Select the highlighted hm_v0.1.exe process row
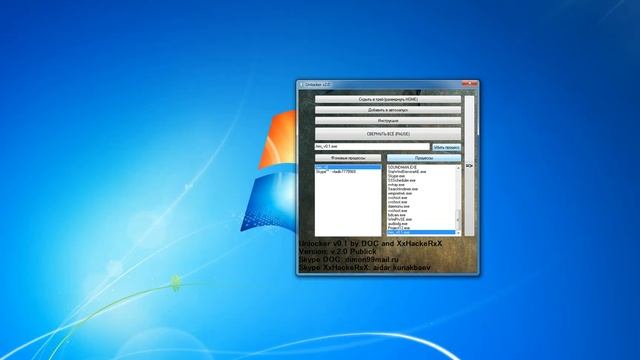Viewport: 640px width, 360px height. tap(421, 232)
